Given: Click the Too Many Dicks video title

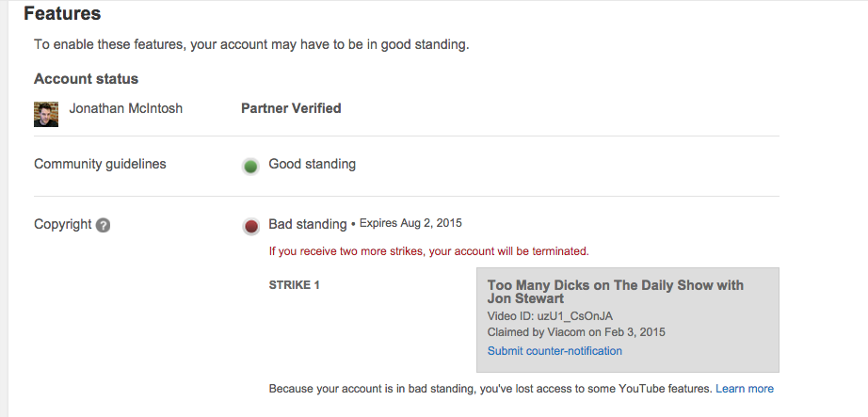Looking at the screenshot, I should coord(616,292).
